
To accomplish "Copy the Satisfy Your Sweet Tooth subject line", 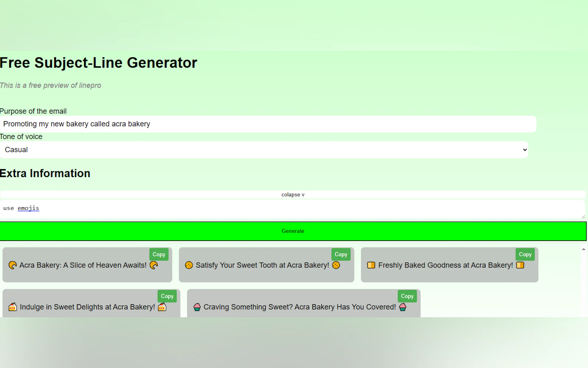I will coord(341,254).
